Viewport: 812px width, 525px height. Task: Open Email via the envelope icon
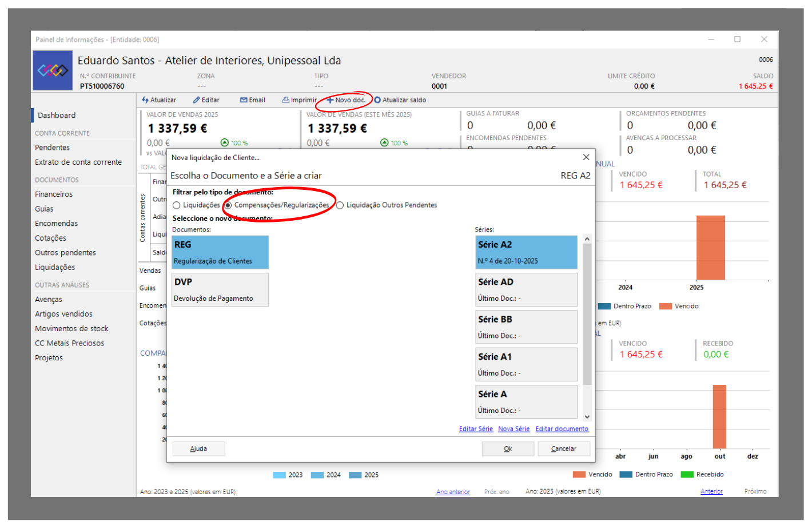[244, 100]
